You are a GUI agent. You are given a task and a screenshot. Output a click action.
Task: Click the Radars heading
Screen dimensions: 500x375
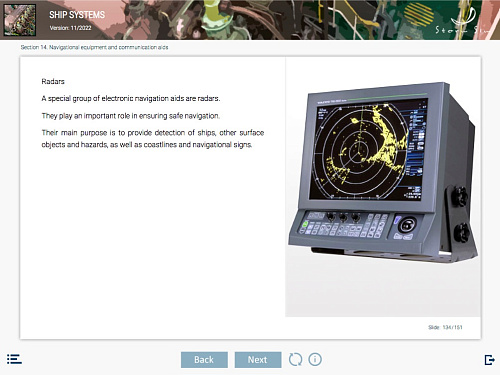[53, 81]
